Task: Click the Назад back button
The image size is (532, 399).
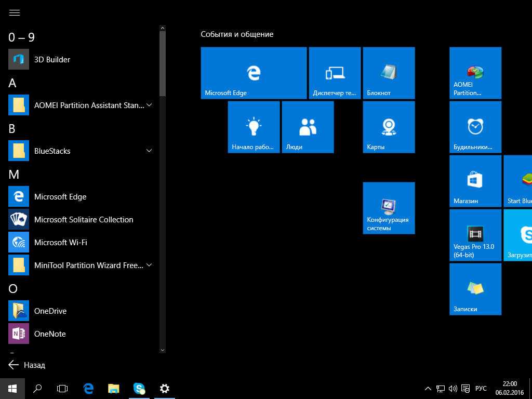Action: point(27,365)
